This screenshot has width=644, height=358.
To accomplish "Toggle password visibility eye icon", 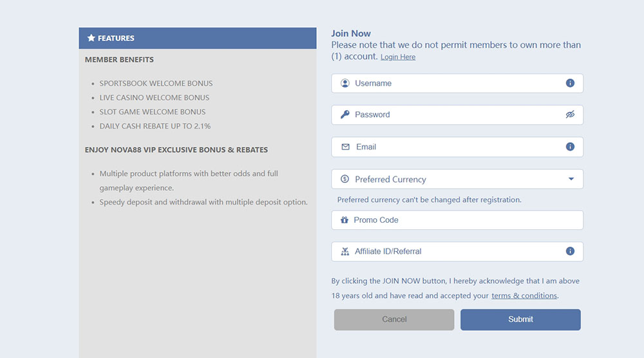I will point(570,115).
